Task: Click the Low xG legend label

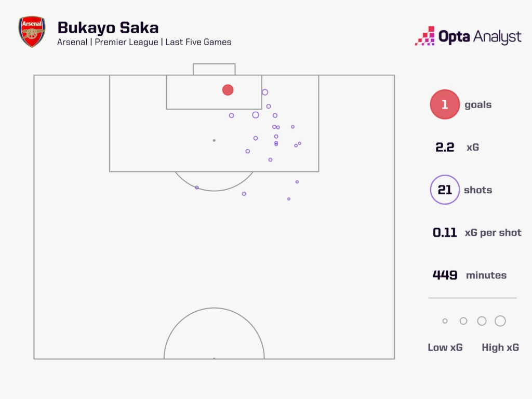Action: point(445,348)
